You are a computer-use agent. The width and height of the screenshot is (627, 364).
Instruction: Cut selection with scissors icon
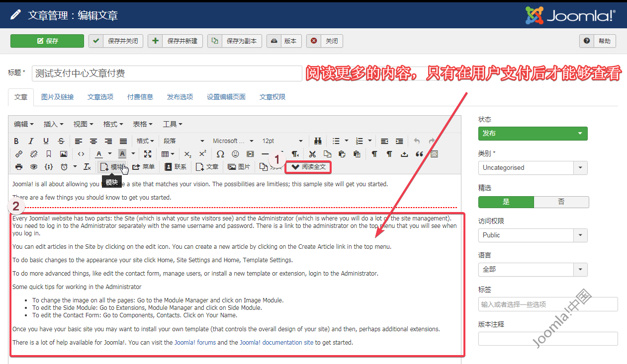312,154
